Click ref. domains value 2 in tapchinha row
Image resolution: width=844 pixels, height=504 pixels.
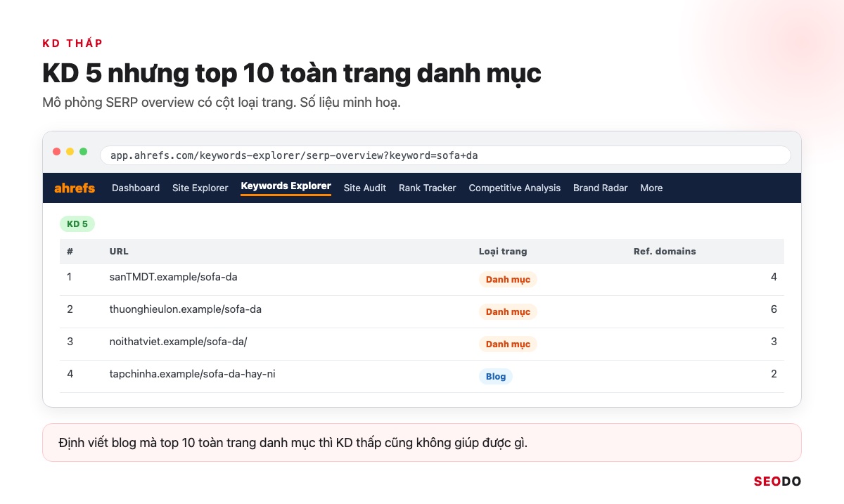tap(774, 374)
